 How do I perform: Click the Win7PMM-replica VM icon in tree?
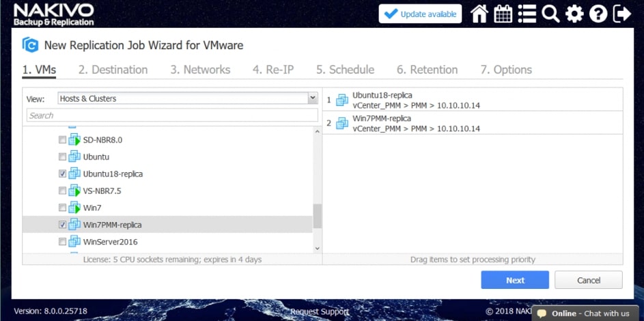(74, 225)
